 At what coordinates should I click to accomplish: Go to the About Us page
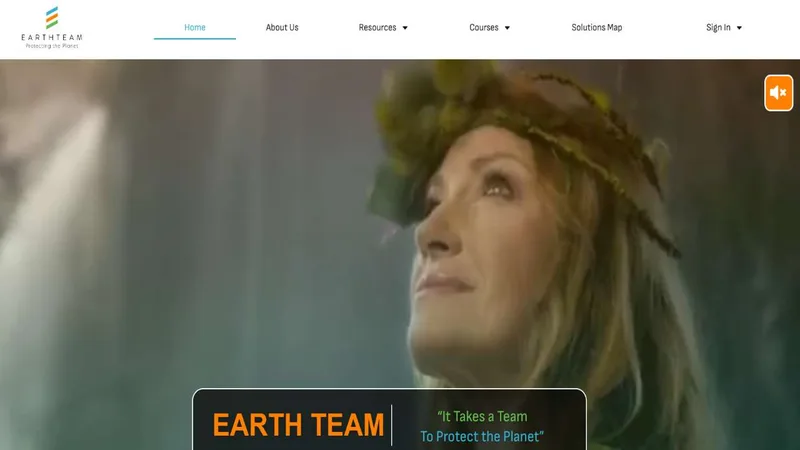pos(282,28)
